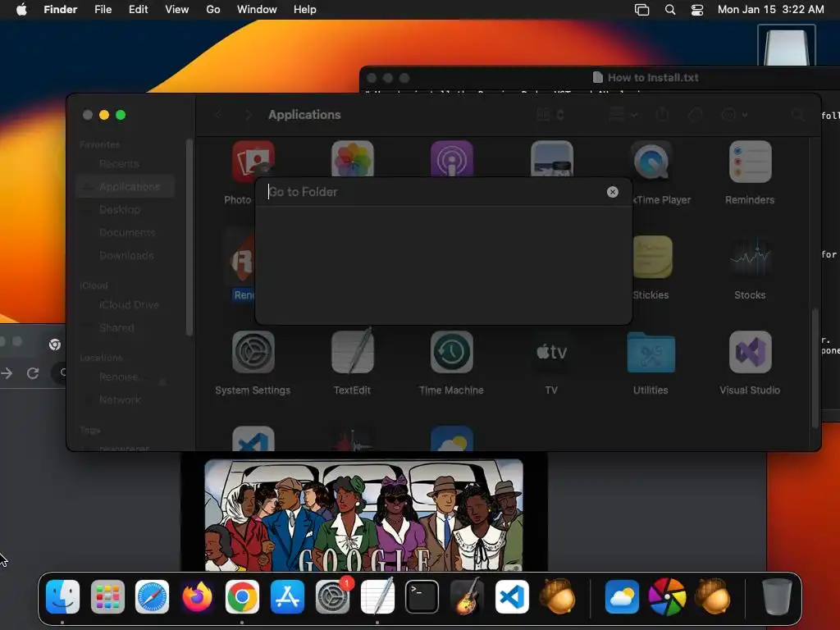Change Finder view mode switcher
The width and height of the screenshot is (840, 630).
tap(550, 115)
